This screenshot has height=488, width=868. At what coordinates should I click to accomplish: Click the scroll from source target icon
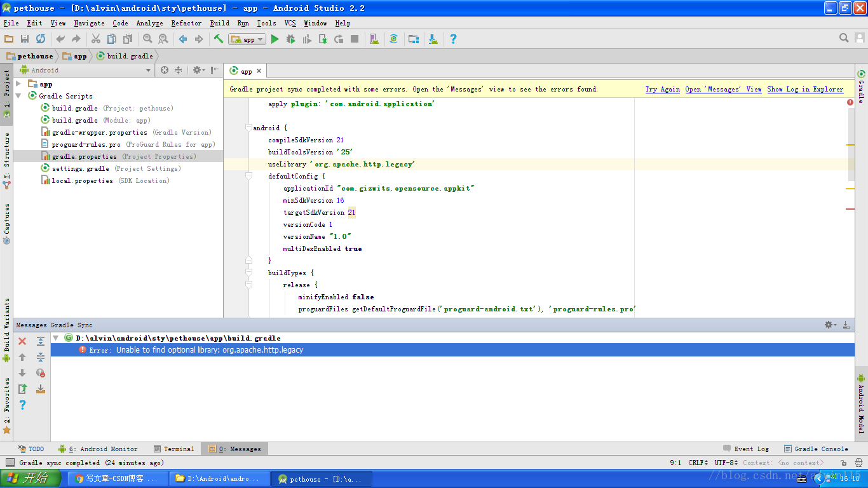(165, 71)
